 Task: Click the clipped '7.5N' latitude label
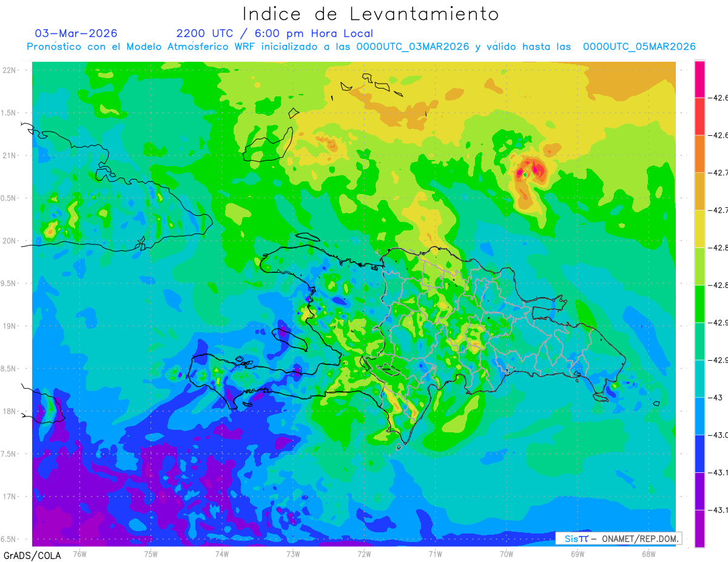point(8,454)
